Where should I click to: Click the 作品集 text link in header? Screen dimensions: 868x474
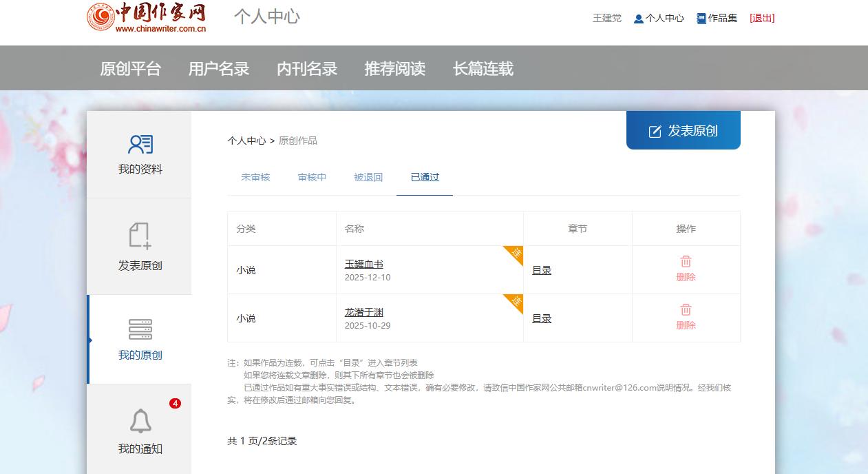coord(723,19)
